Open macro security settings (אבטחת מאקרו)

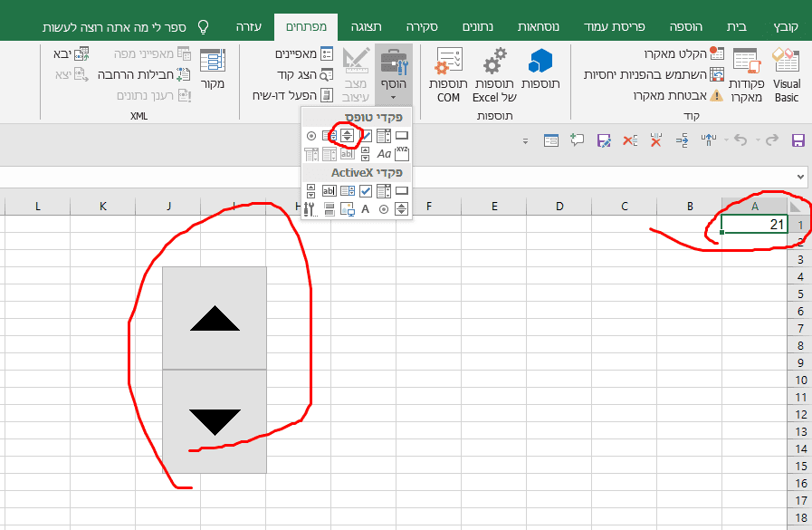pos(678,95)
